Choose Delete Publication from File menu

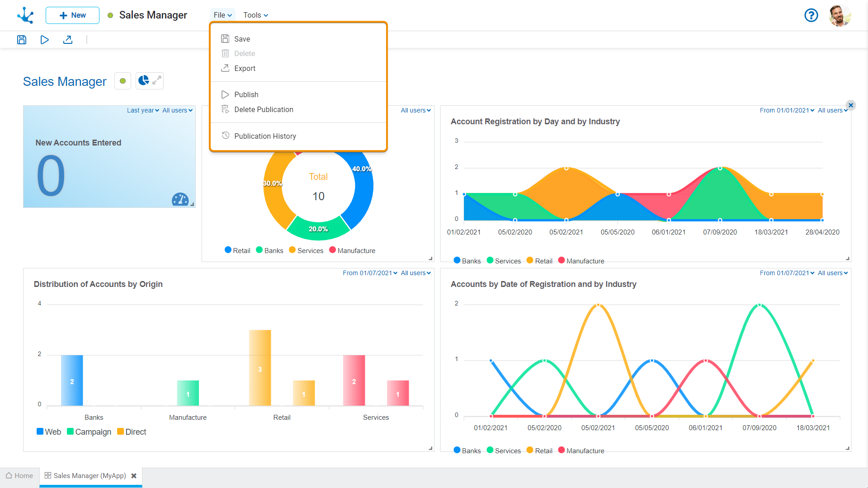pyautogui.click(x=264, y=109)
